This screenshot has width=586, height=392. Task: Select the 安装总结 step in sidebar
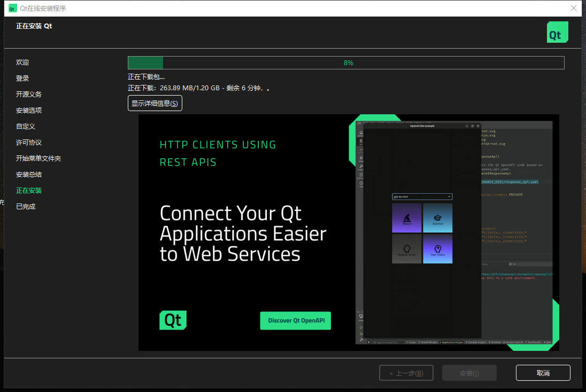[x=29, y=175]
